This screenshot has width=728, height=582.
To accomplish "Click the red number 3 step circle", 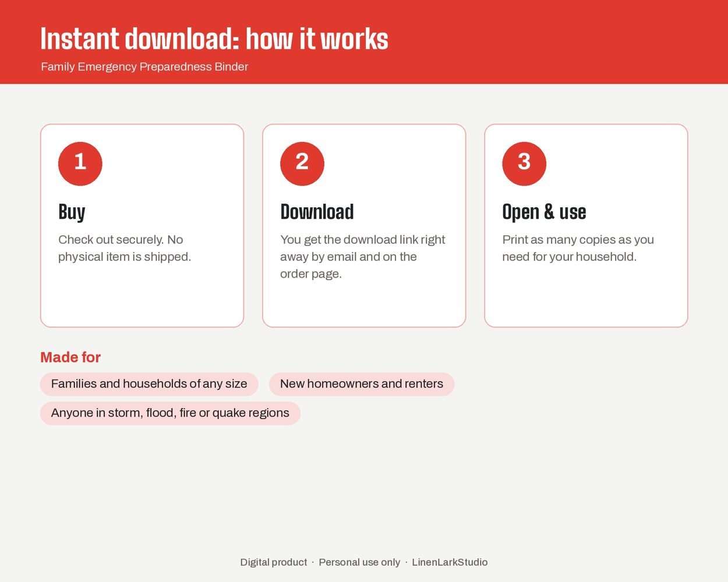I will click(x=524, y=164).
